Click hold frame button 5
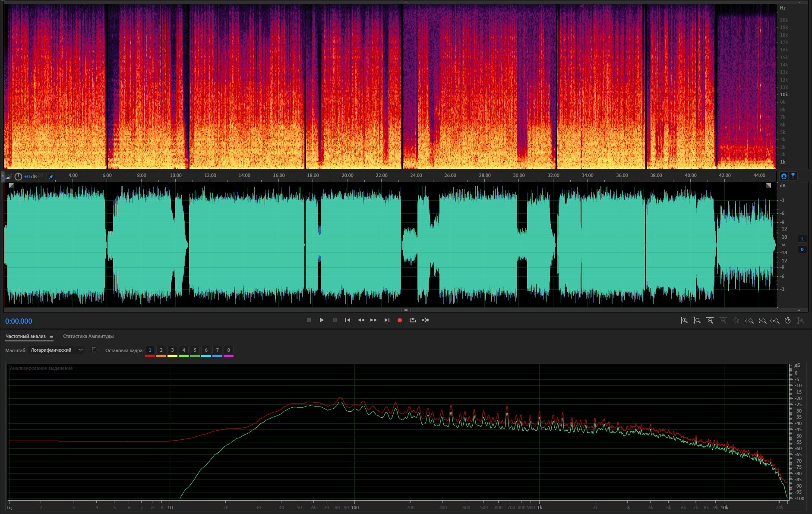 pyautogui.click(x=195, y=350)
